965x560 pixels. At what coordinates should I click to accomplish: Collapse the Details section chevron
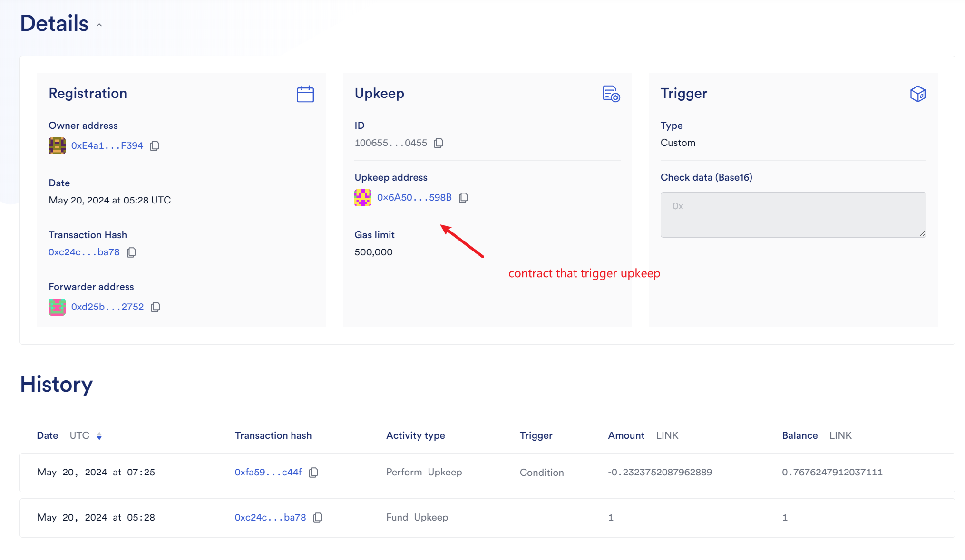click(99, 25)
